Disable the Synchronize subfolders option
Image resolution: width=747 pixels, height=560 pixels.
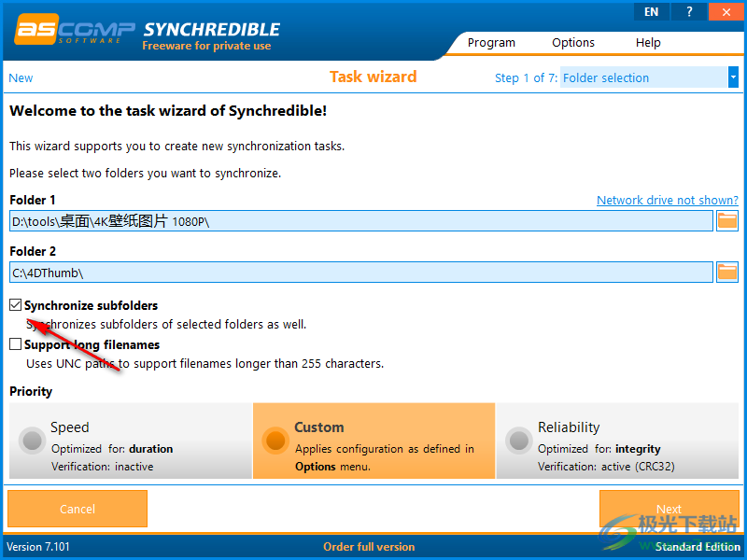[15, 304]
